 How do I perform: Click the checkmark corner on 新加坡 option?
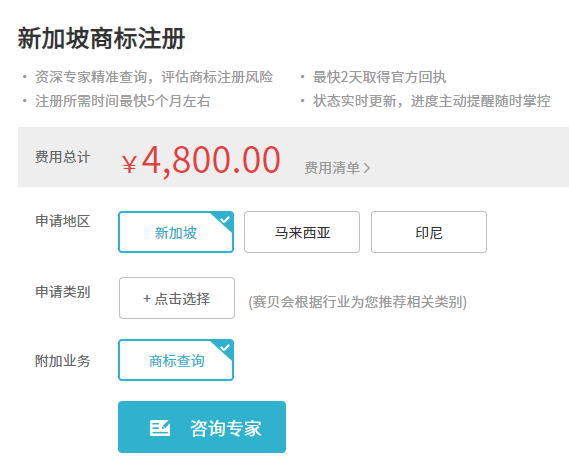click(225, 220)
